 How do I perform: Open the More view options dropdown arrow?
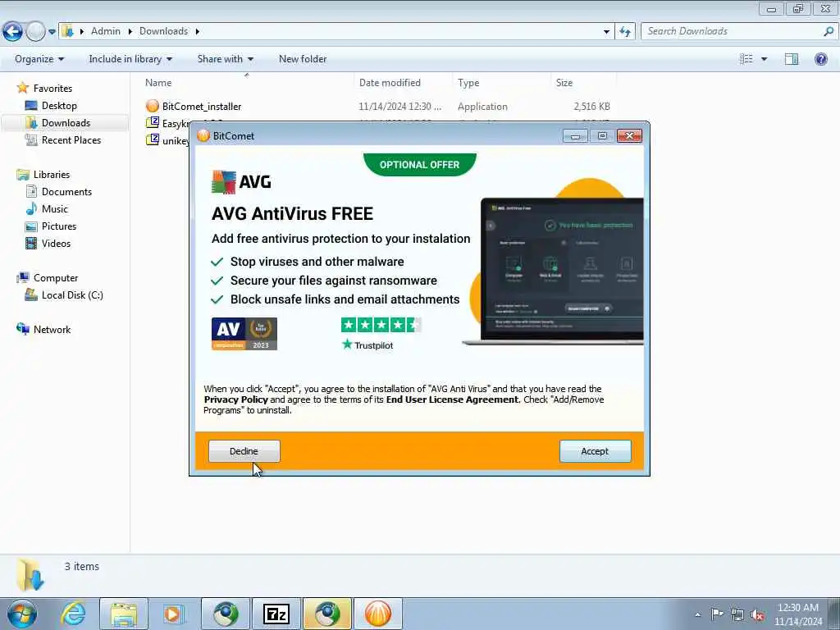[x=764, y=59]
